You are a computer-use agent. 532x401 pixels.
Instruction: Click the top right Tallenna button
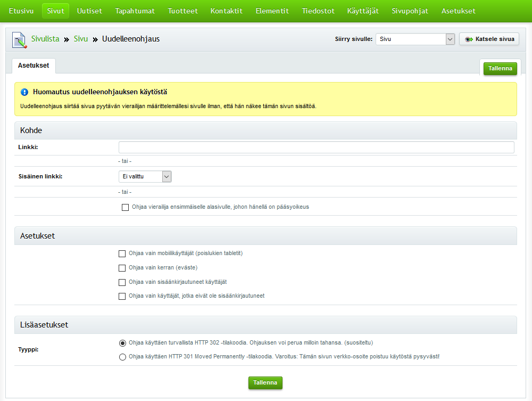coord(500,68)
